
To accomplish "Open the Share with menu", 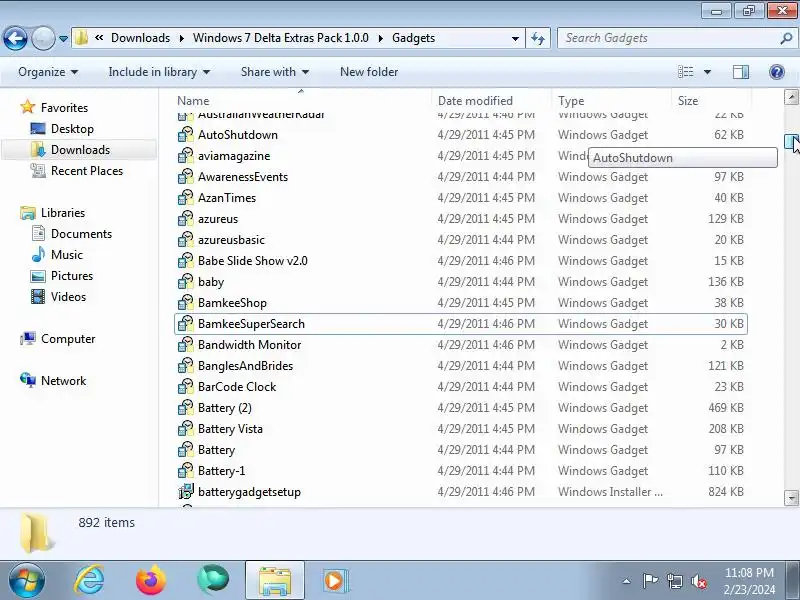I will tap(274, 72).
